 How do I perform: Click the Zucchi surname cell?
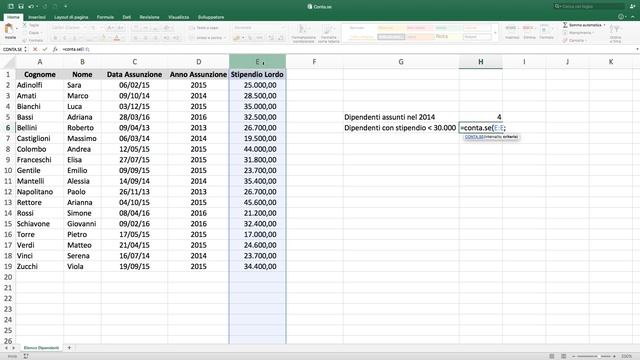click(x=40, y=266)
